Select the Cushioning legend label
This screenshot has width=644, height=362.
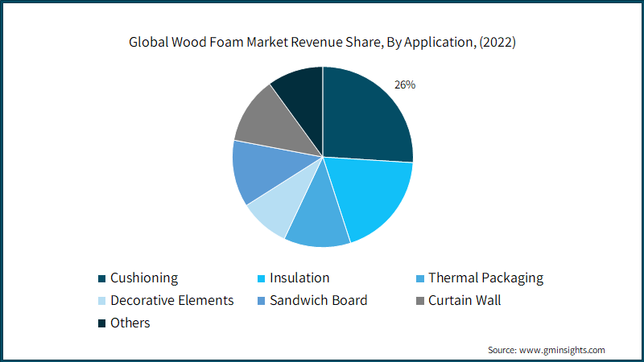coord(144,278)
